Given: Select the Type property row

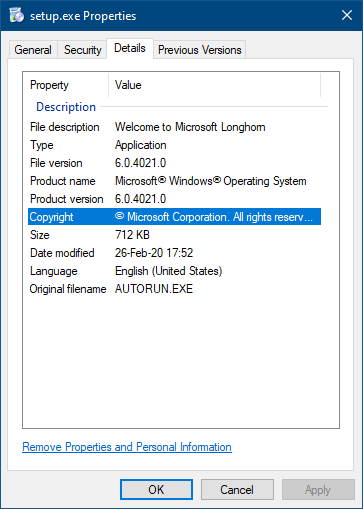Looking at the screenshot, I should 174,145.
